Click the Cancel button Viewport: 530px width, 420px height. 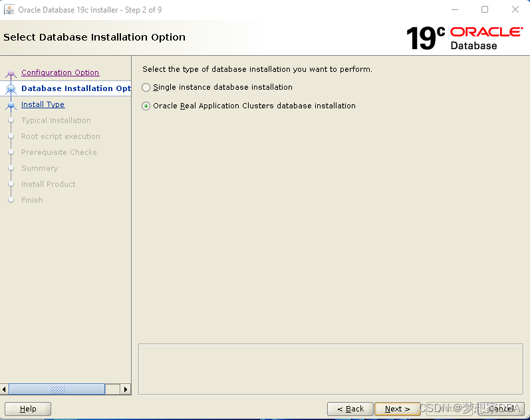[501, 409]
